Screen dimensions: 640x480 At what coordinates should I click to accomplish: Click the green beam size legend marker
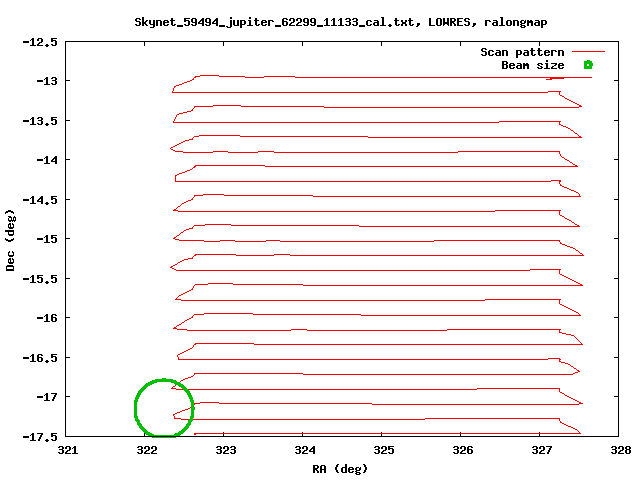click(x=588, y=65)
